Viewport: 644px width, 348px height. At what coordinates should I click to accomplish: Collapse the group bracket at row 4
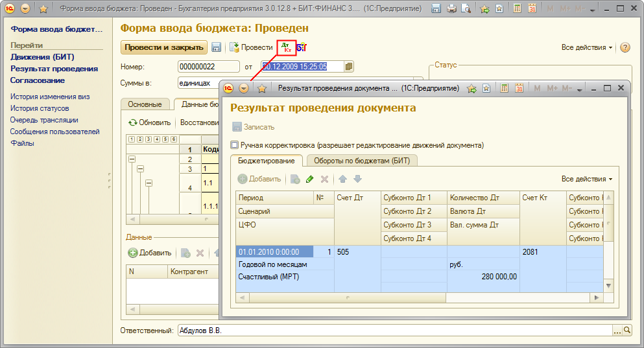click(149, 183)
